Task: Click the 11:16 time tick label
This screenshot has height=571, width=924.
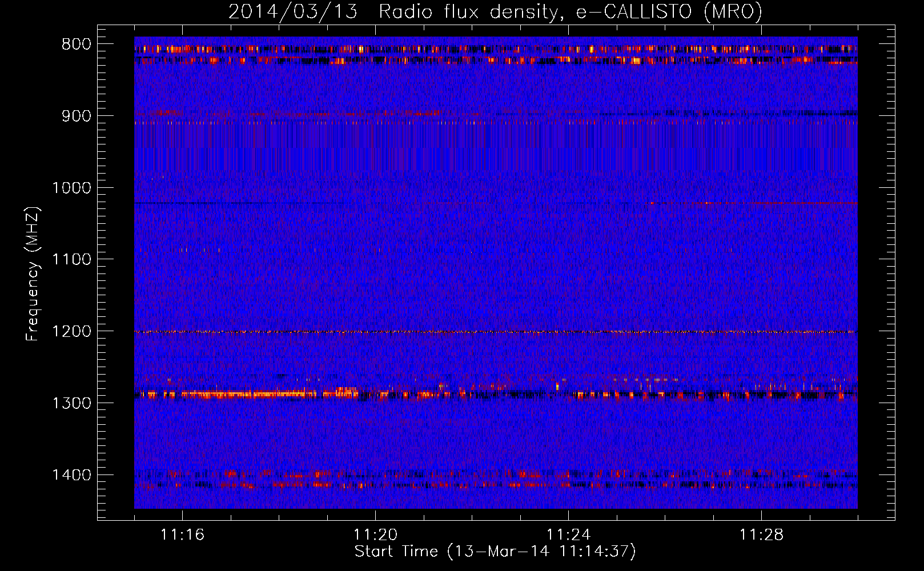Action: [x=182, y=535]
